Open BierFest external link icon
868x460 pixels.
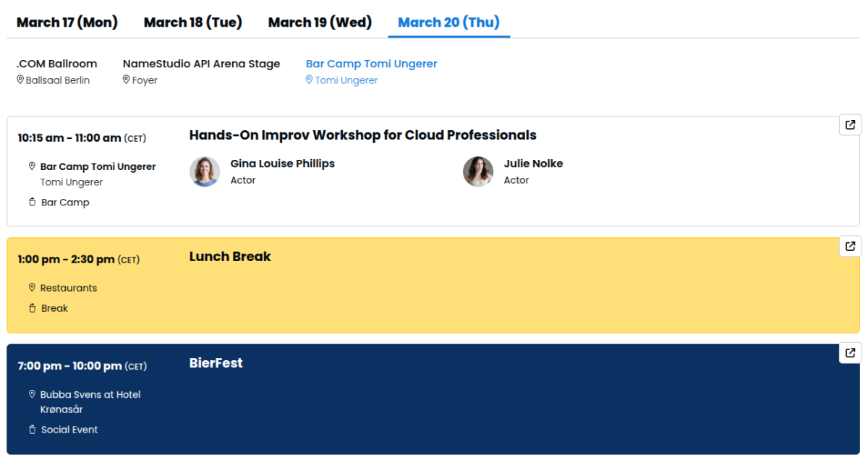pos(850,353)
